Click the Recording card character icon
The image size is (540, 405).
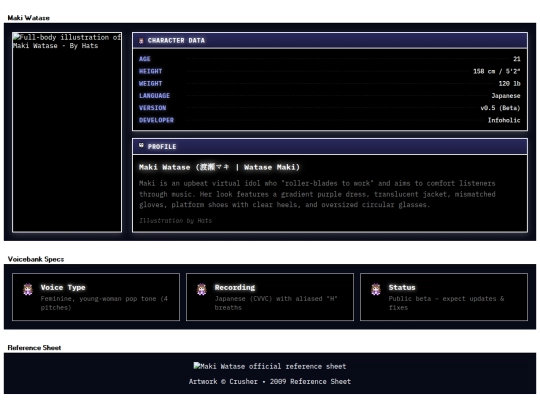[202, 289]
